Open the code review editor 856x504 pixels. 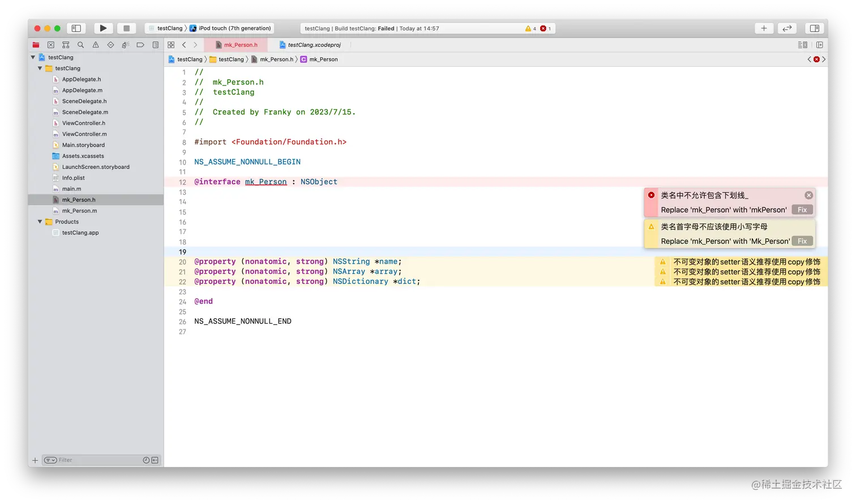[x=787, y=28]
